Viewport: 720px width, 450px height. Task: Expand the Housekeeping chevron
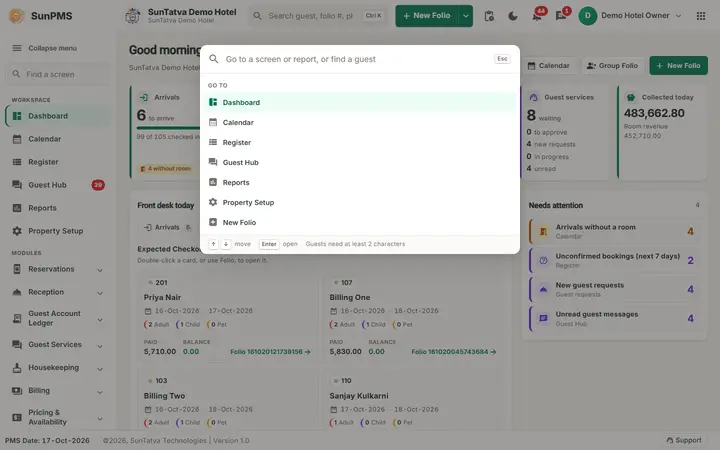click(x=100, y=369)
